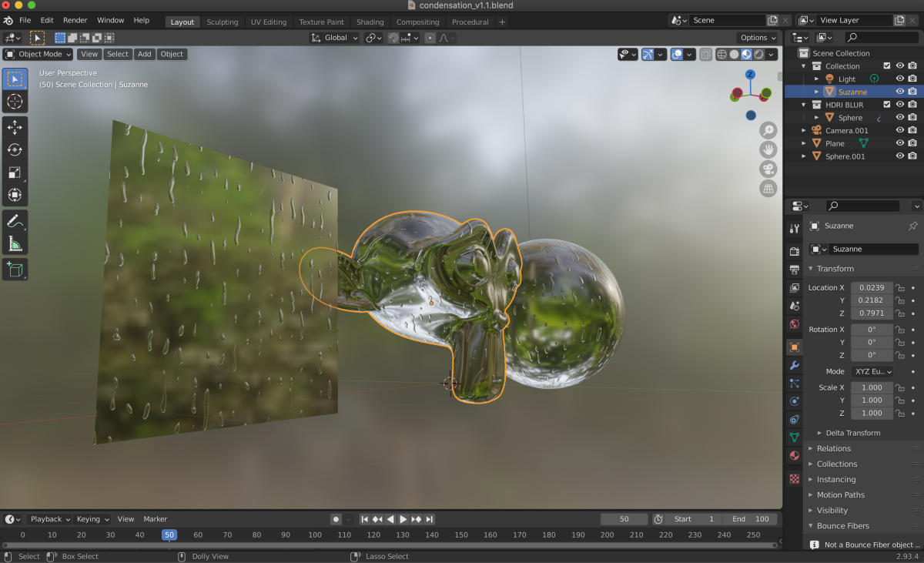Viewport: 924px width, 563px height.
Task: Open the Scene properties tab
Action: [x=795, y=307]
